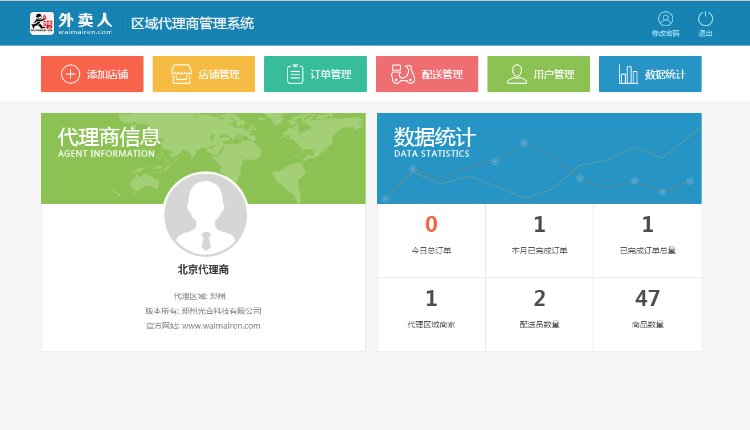This screenshot has width=750, height=430.
Task: Click the 修改密码 user icon
Action: pos(665,19)
